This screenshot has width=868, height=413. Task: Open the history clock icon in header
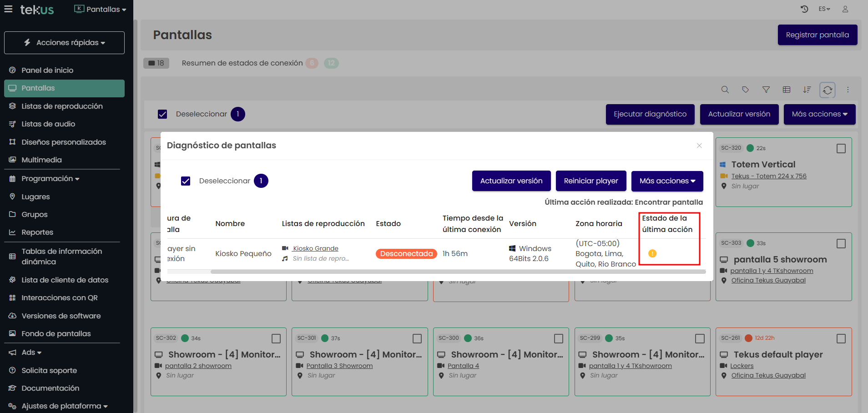[804, 9]
